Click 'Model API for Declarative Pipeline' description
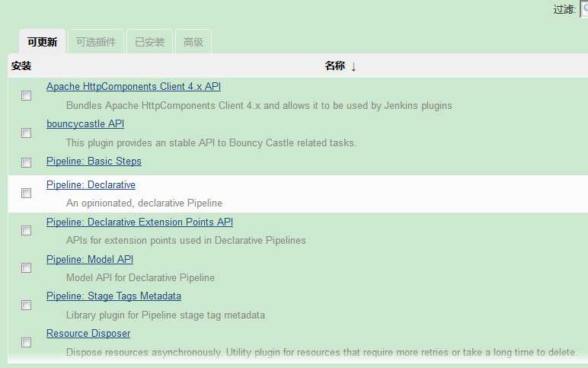The height and width of the screenshot is (368, 588). (x=140, y=278)
